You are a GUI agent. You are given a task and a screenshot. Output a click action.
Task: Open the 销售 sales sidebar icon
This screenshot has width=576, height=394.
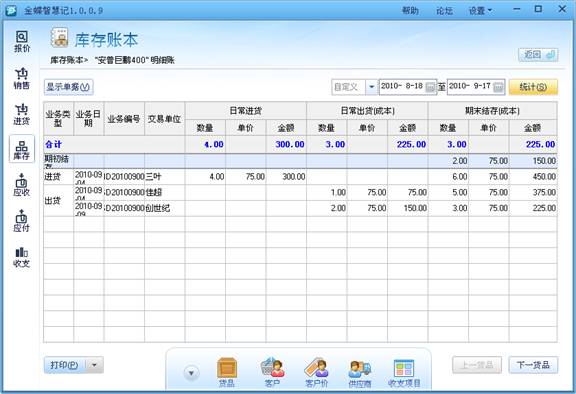coord(22,79)
